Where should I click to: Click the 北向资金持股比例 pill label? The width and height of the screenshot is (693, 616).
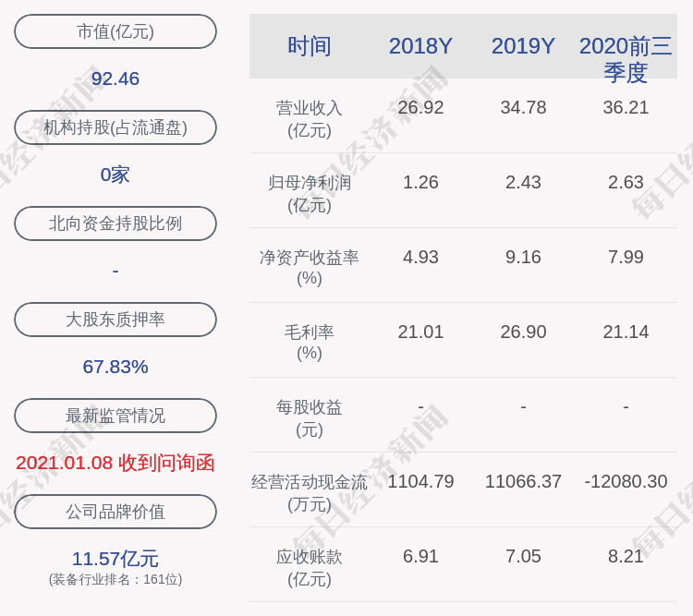pos(115,223)
